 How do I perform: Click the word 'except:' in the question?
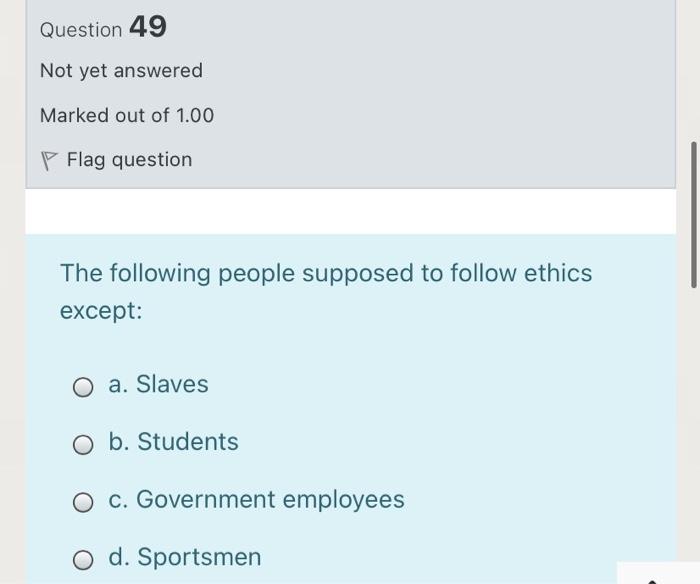coord(101,311)
